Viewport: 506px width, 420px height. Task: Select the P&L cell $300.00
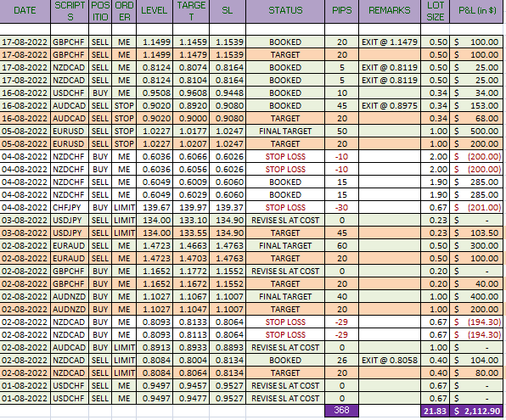pos(476,246)
